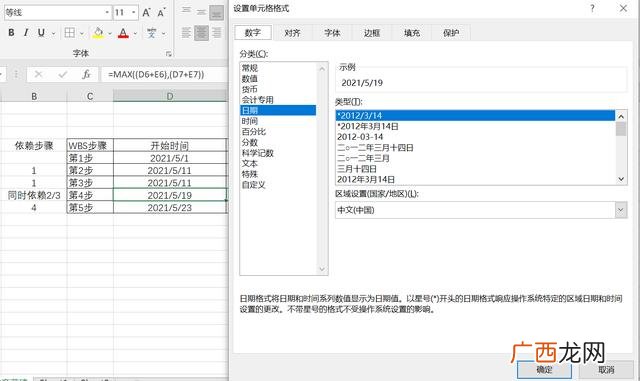Choose *2012/3/14 date type
This screenshot has height=381, width=640.
point(476,116)
